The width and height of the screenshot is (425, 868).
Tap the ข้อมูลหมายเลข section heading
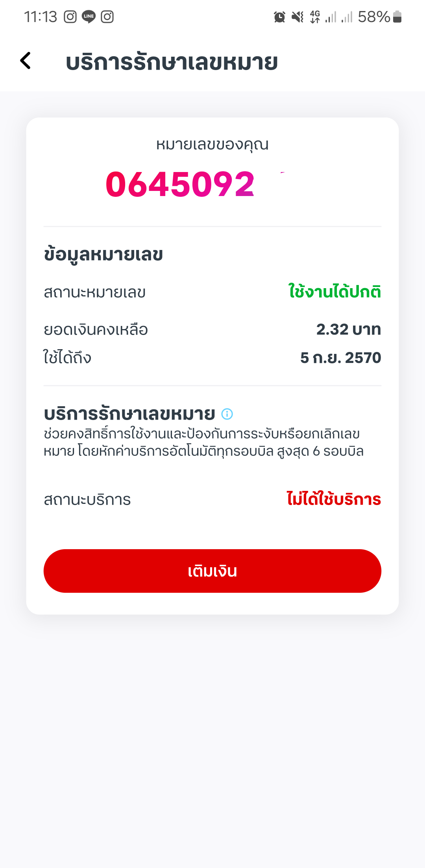click(103, 255)
